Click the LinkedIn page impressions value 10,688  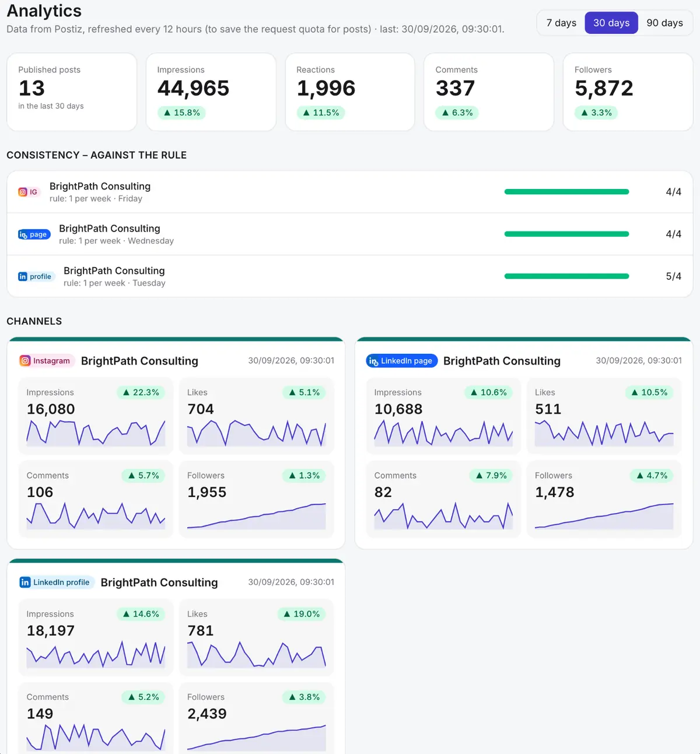point(398,409)
